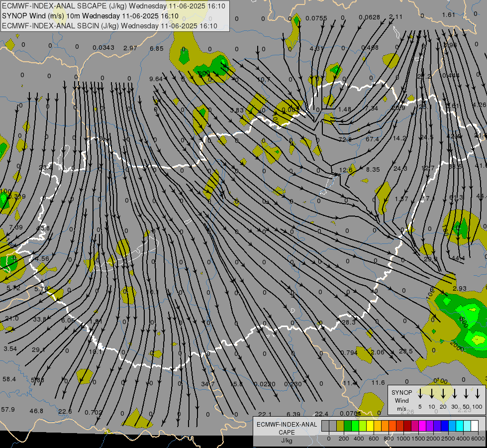Screen dimensions: 487x448
Task: Pick the olive CAPE legend swatch
Action: (340, 426)
